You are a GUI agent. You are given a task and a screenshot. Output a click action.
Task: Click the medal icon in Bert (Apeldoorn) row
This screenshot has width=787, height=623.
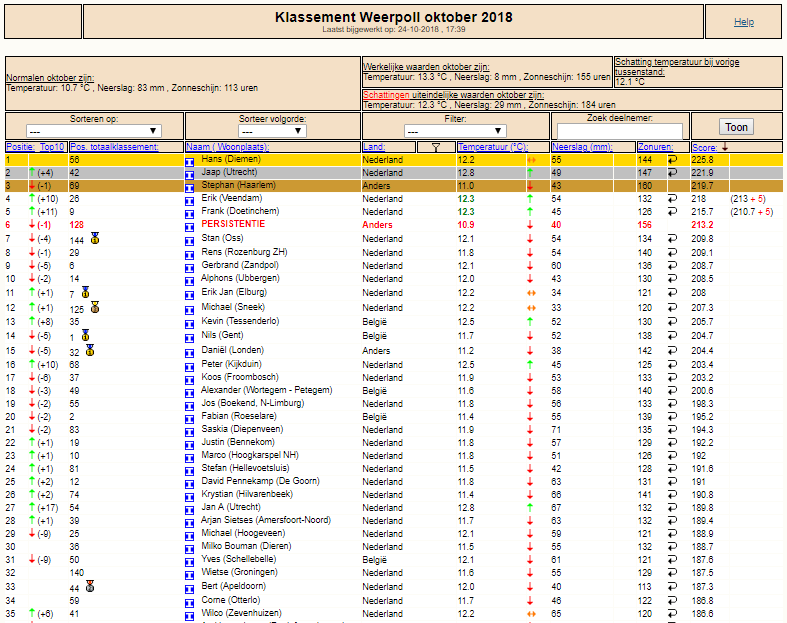click(x=90, y=586)
